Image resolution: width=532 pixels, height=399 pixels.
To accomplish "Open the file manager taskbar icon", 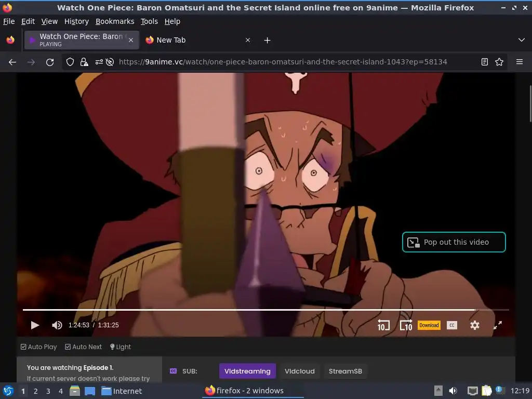I will [x=75, y=391].
